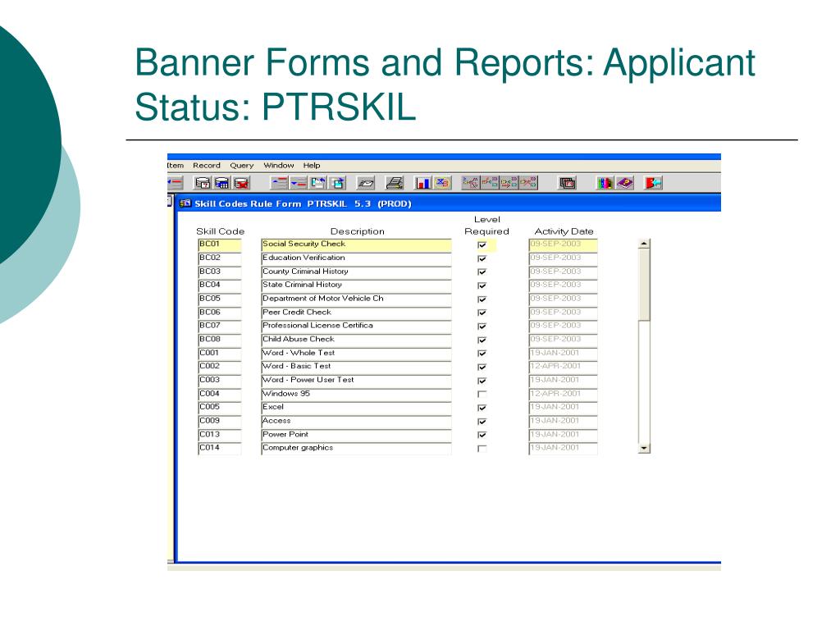Open the Record menu
This screenshot has width=840, height=630.
point(206,166)
